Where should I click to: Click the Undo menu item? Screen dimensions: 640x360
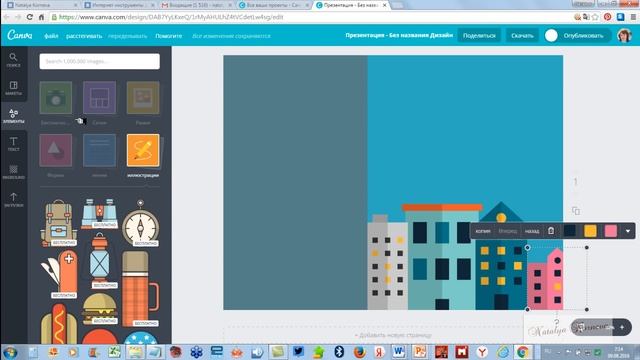click(84, 36)
